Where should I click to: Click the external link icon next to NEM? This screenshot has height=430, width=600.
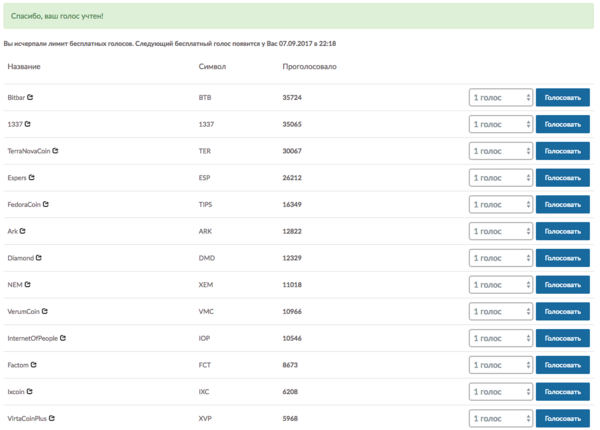coord(28,285)
